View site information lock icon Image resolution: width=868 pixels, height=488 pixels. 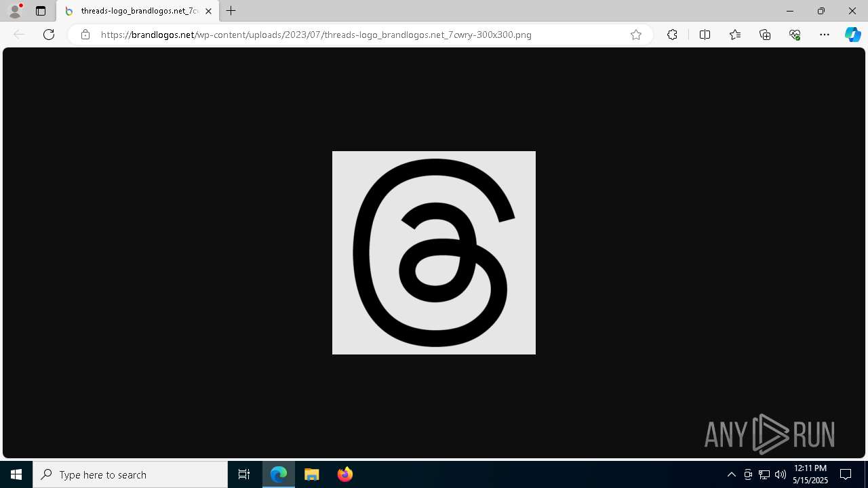(85, 35)
